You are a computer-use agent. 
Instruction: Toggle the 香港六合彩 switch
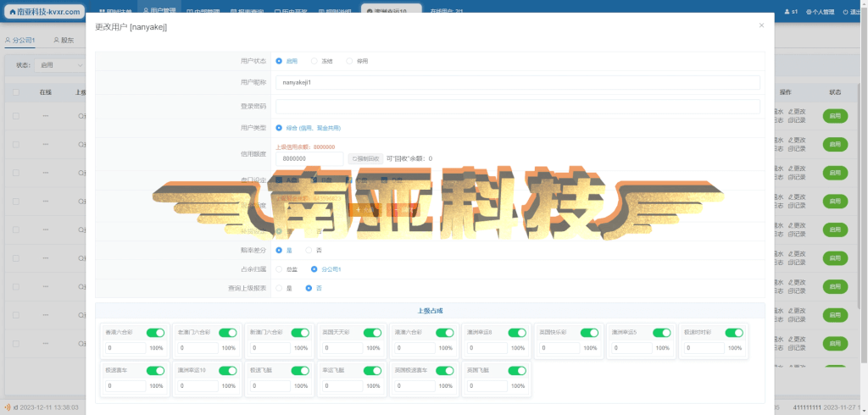[156, 333]
